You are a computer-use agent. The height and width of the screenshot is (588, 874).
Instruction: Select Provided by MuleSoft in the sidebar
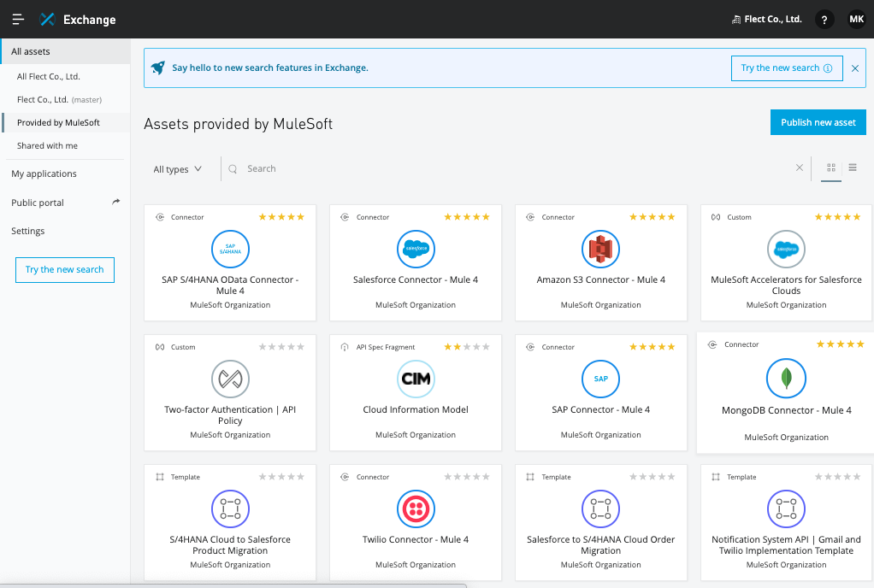pyautogui.click(x=60, y=122)
